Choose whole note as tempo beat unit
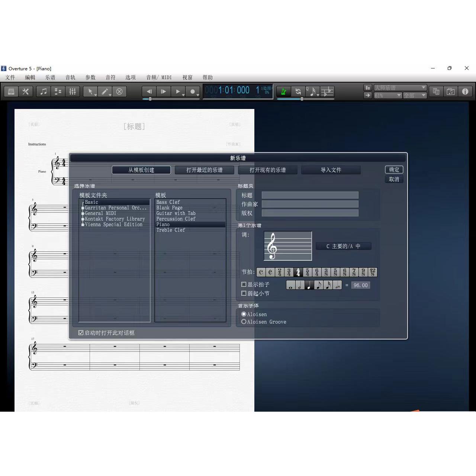 click(x=291, y=285)
